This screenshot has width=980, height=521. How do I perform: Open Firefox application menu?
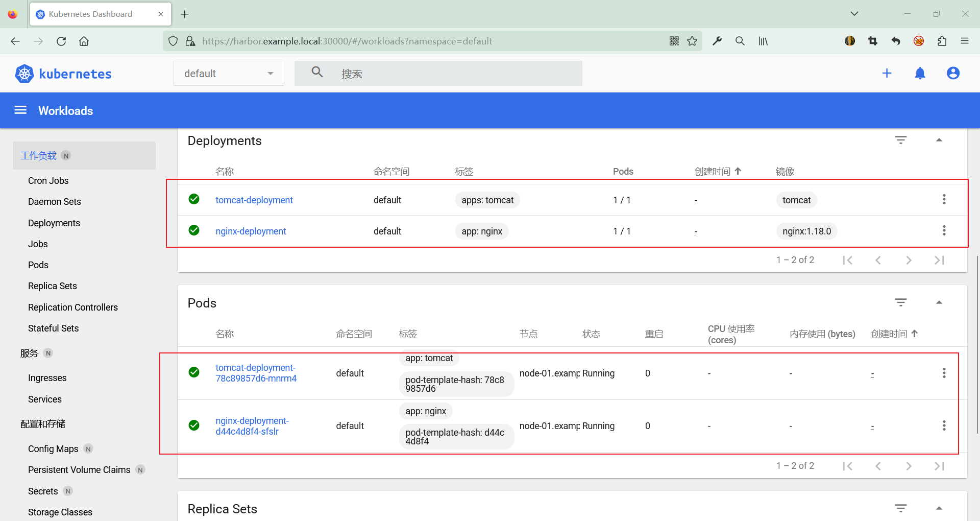[965, 41]
